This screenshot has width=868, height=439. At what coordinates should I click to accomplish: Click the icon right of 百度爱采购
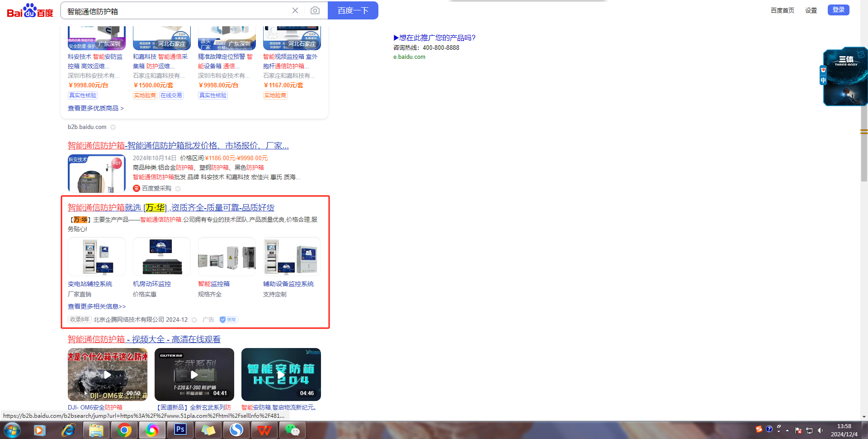pos(178,189)
